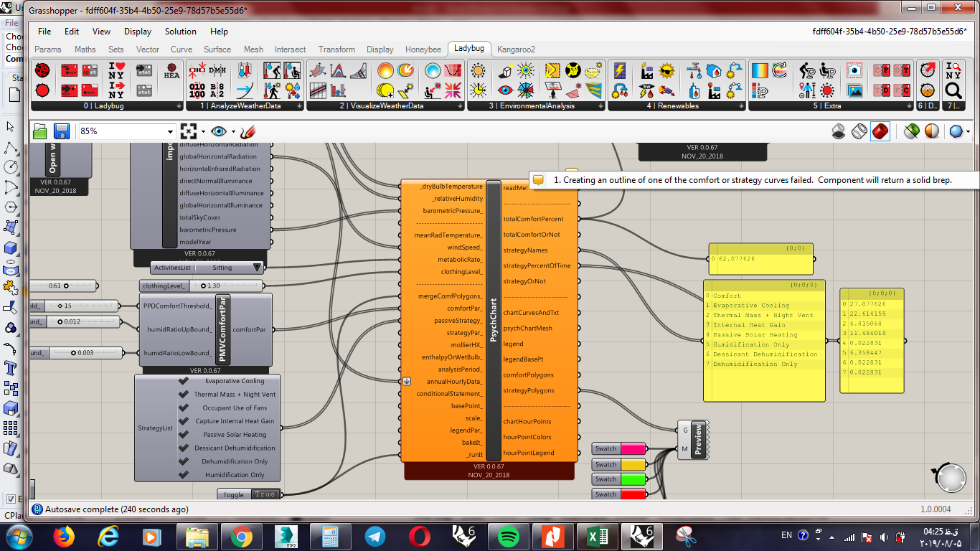Image resolution: width=980 pixels, height=551 pixels.
Task: Select the red shaded preview mode icon
Action: [880, 131]
